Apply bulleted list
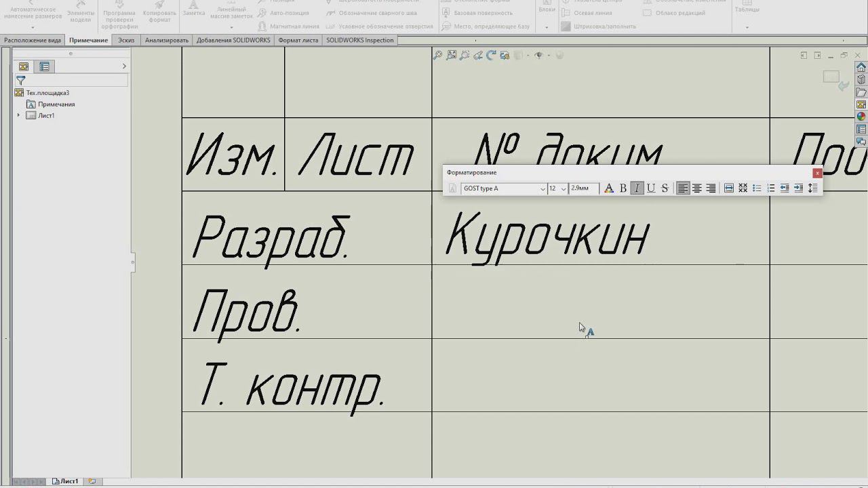This screenshot has width=868, height=488. pyautogui.click(x=757, y=188)
